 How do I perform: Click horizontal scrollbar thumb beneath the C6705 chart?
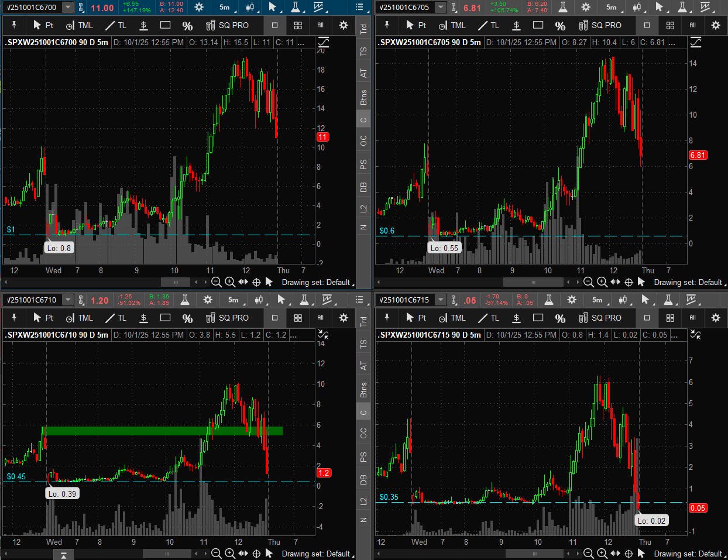[533, 282]
